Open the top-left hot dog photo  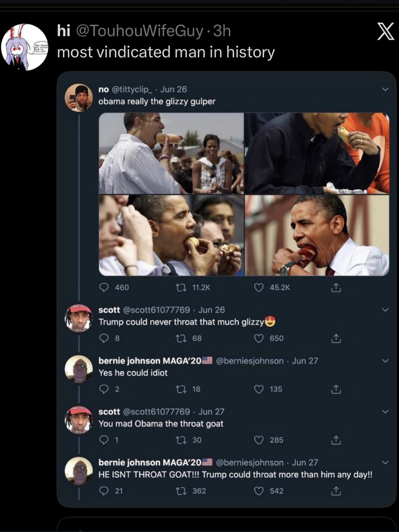click(171, 153)
